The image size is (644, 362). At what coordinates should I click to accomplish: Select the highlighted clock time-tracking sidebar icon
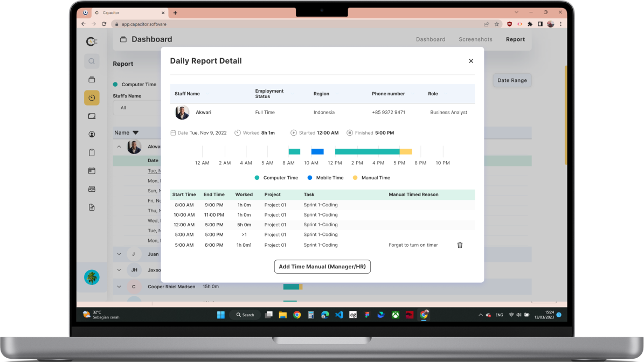point(92,98)
